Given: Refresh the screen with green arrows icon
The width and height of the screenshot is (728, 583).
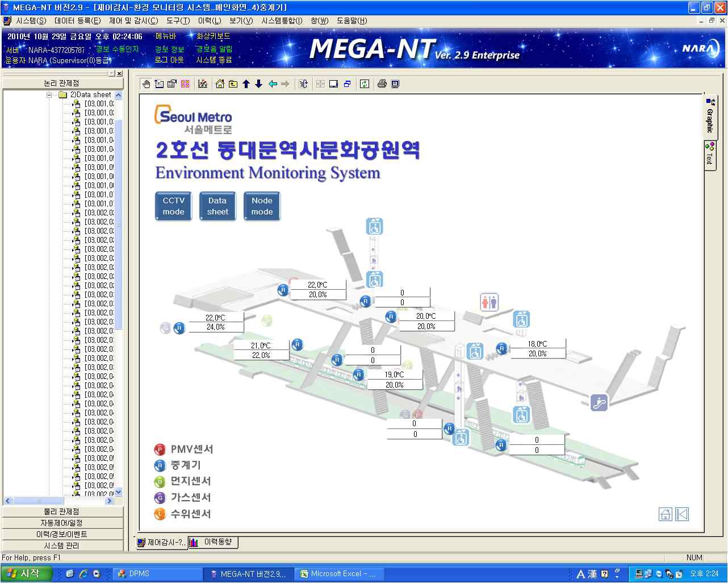Looking at the screenshot, I should coord(365,84).
